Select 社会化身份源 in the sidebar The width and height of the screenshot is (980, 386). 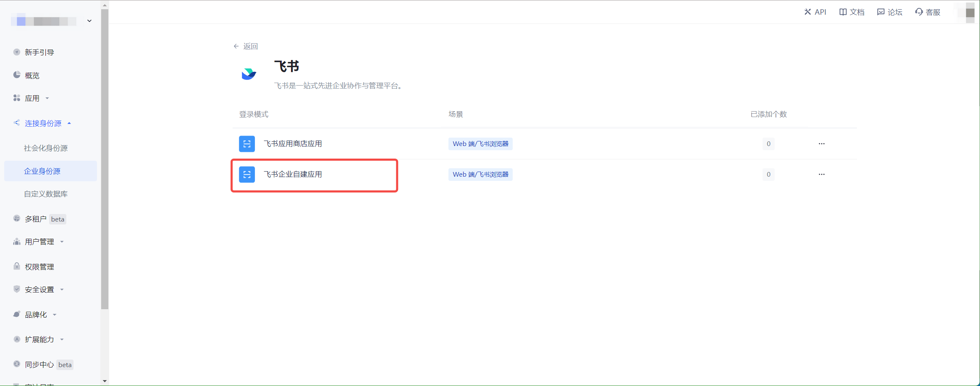46,148
